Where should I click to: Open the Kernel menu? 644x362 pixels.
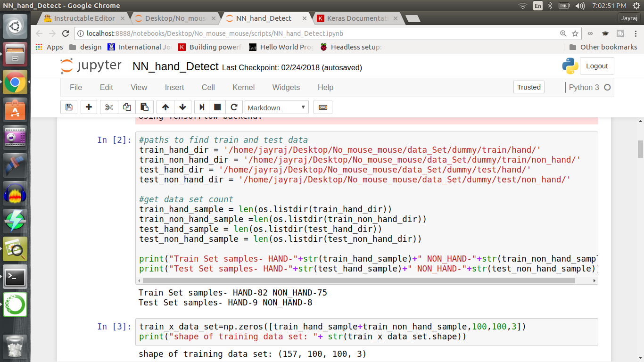244,87
